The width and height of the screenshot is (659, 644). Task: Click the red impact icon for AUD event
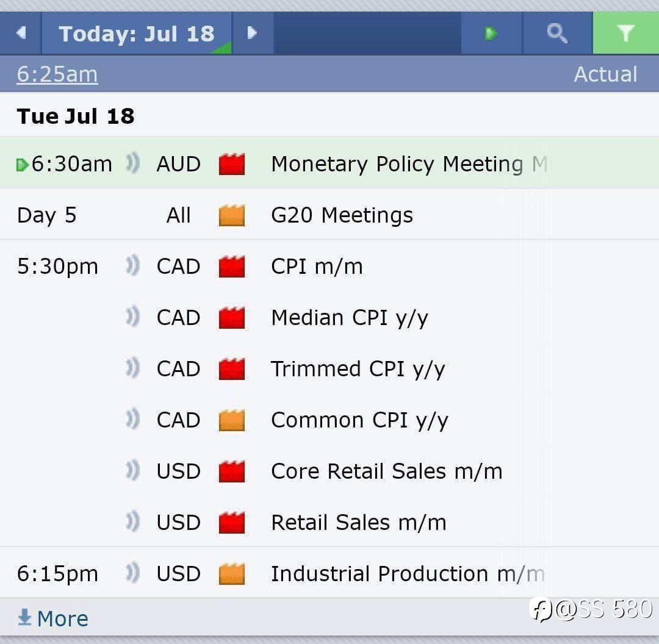click(232, 164)
